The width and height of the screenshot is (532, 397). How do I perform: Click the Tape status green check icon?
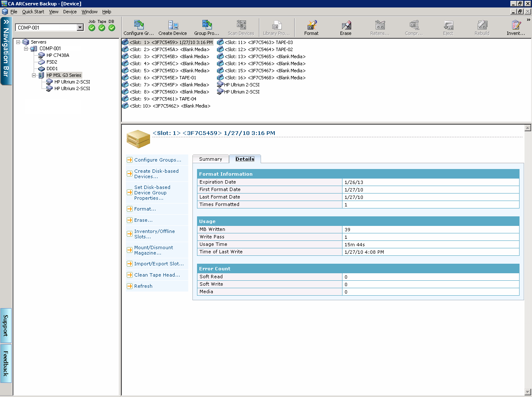click(x=102, y=28)
